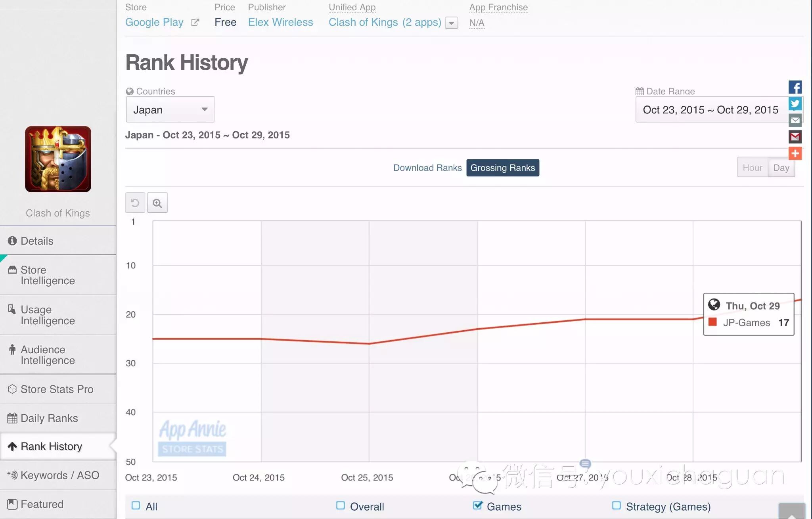Open Daily Ranks in sidebar
Viewport: 812px width, 519px height.
[49, 418]
